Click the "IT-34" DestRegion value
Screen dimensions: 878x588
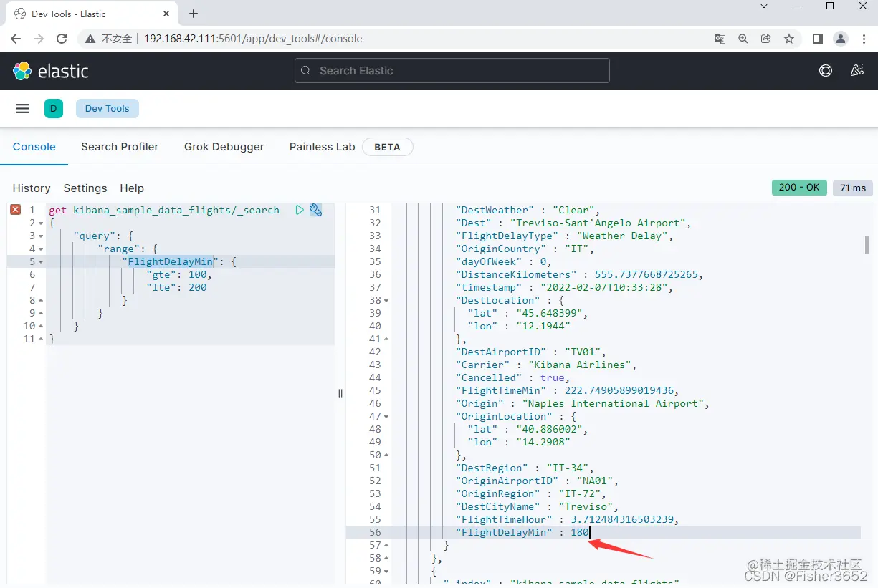[x=567, y=468]
